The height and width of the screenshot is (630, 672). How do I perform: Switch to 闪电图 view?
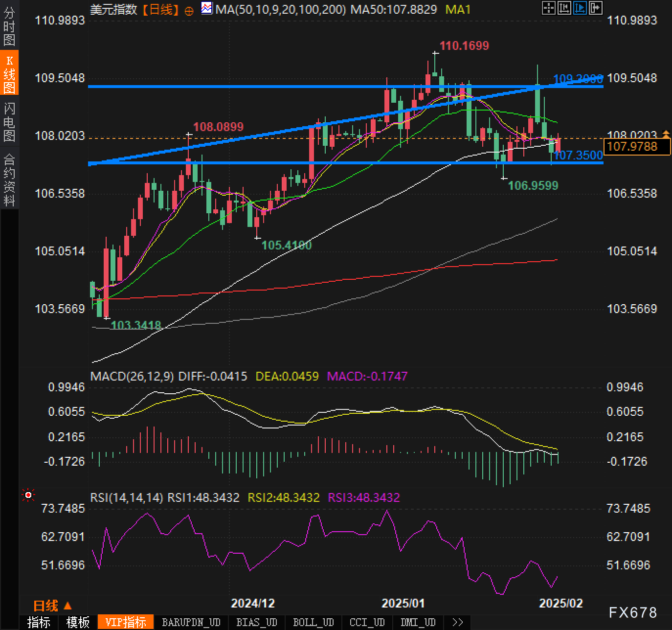tap(9, 122)
